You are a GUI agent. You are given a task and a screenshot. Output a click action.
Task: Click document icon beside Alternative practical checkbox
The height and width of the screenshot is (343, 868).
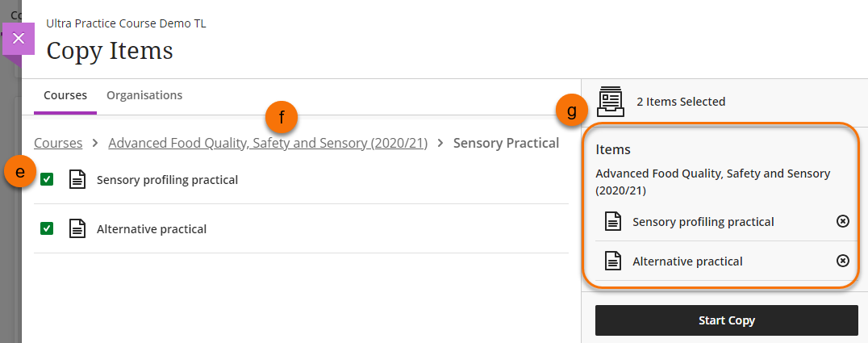pos(77,229)
